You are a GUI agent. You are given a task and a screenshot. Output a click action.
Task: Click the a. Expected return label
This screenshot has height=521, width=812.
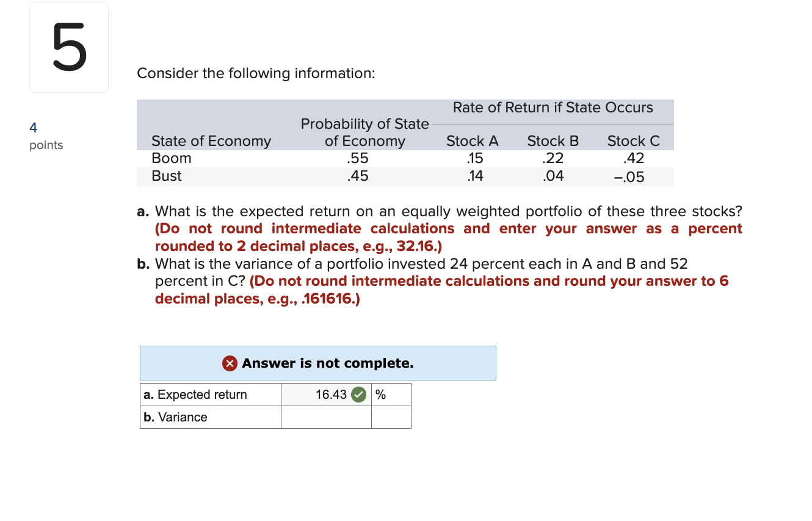(194, 395)
